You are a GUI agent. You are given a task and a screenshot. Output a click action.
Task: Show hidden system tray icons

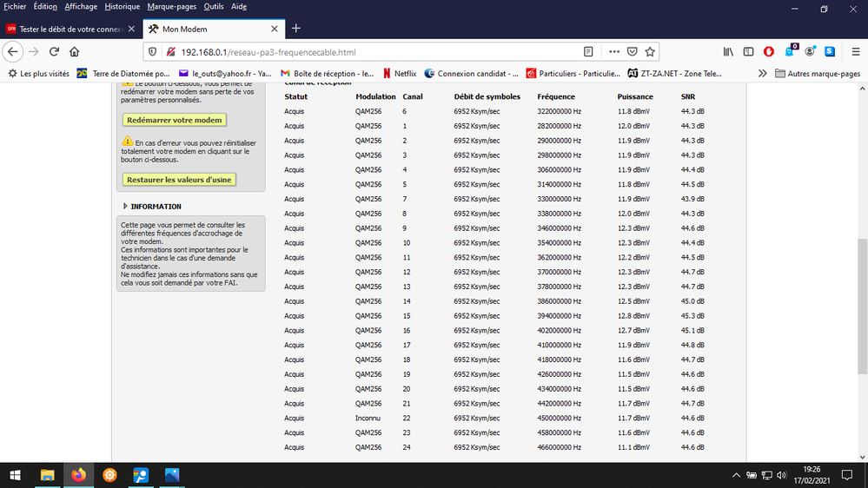coord(737,475)
